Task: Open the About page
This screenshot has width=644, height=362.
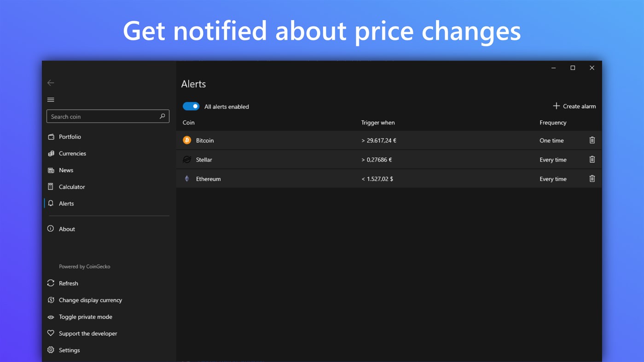Action: coord(67,229)
